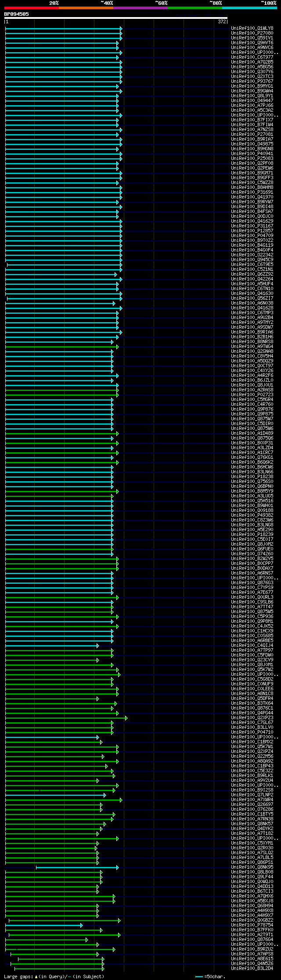Select the UniRef100_Q8L9Y1 label

(x=252, y=96)
